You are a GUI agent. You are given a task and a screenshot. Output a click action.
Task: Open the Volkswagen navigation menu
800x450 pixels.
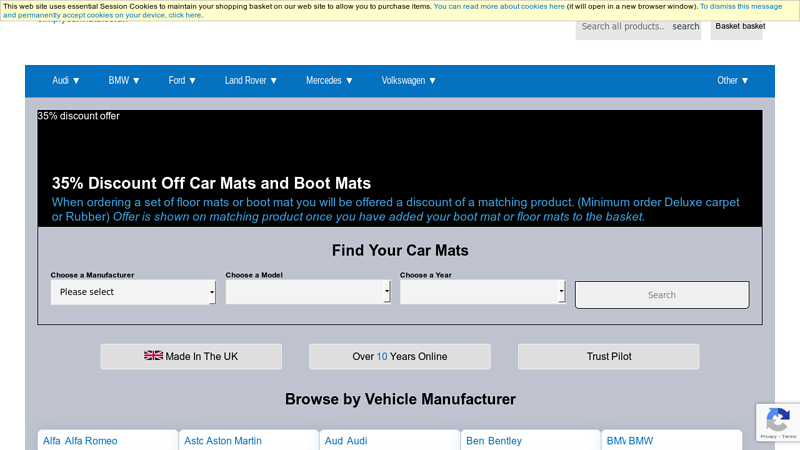pyautogui.click(x=408, y=81)
